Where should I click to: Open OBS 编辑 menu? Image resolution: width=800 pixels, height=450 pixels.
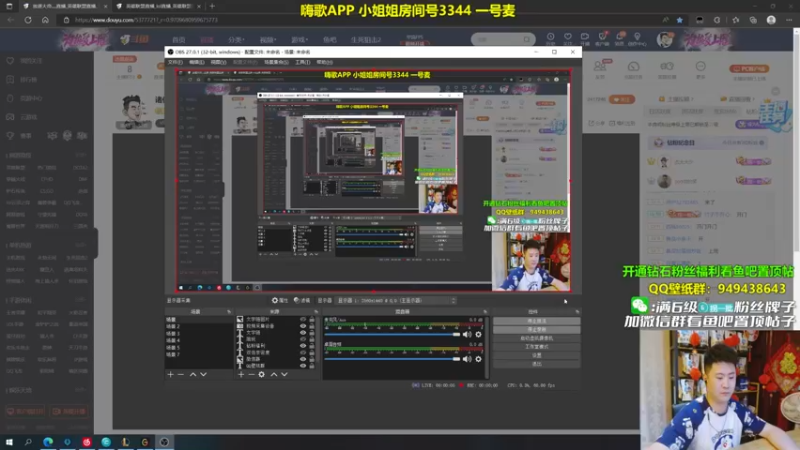[x=196, y=62]
